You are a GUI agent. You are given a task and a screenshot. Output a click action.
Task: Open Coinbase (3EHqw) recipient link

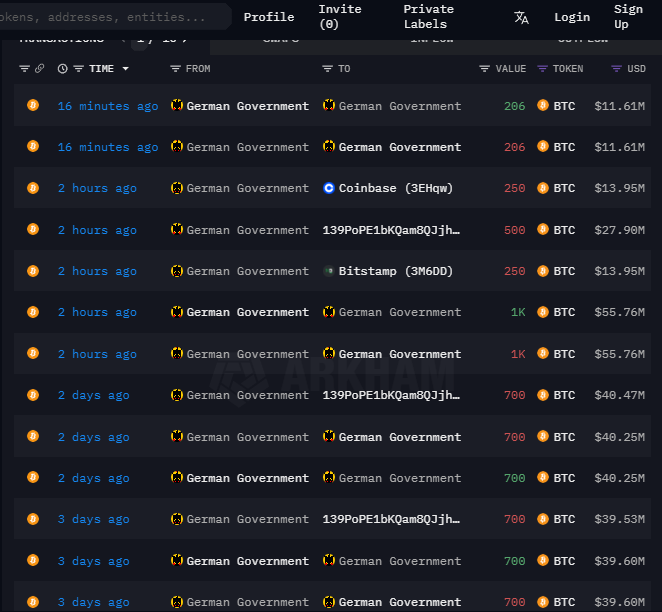click(396, 188)
